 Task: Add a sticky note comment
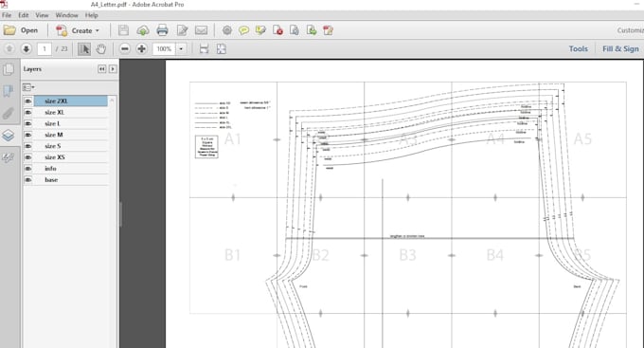tap(244, 30)
